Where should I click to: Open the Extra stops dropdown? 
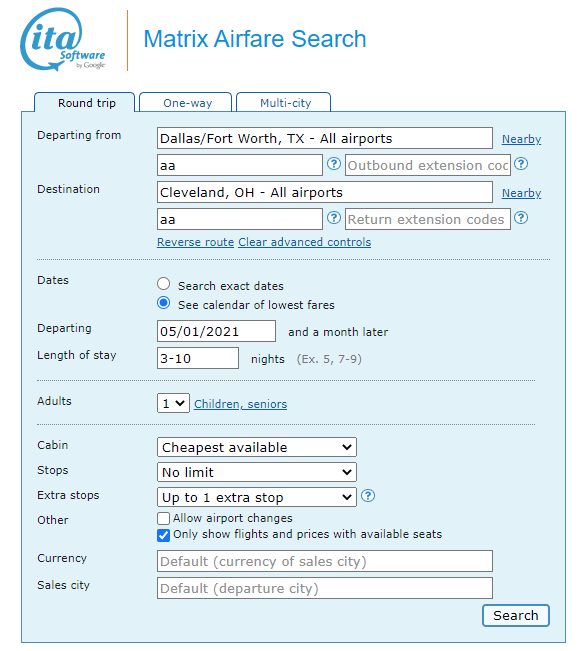(257, 497)
